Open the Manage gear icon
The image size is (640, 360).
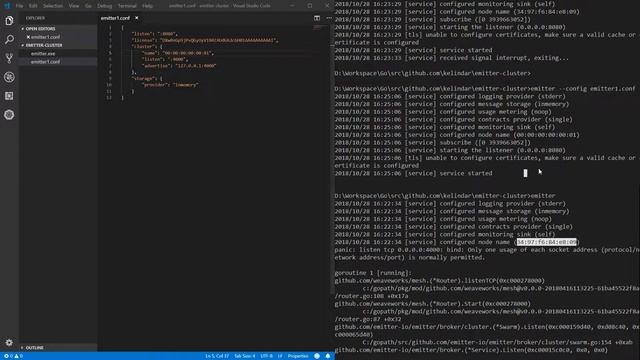pos(9,342)
